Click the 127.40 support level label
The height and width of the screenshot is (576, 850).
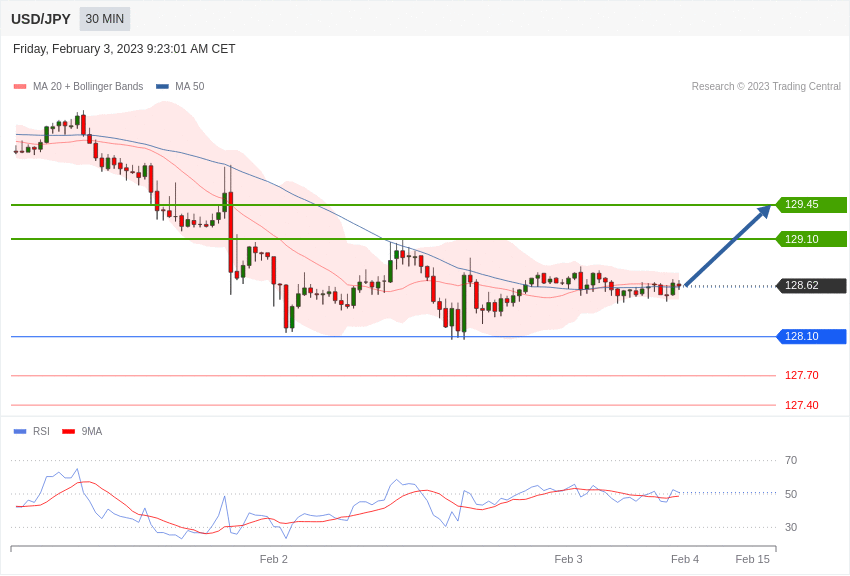(802, 405)
